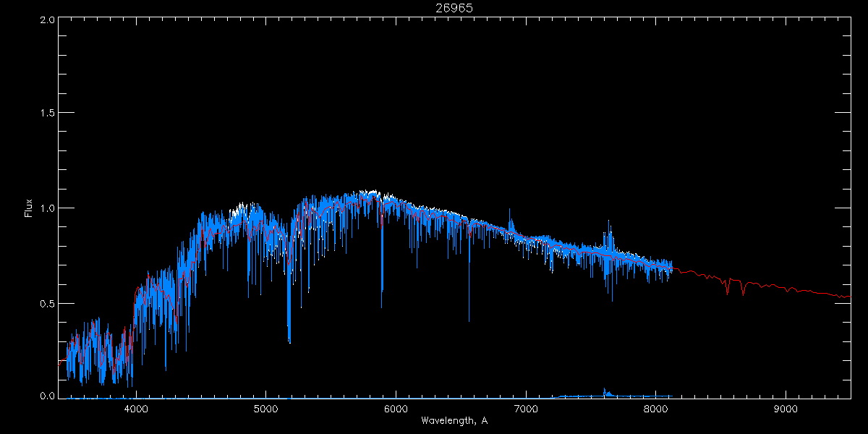
Task: Click the 0.0 flux tick label
Action: pyautogui.click(x=48, y=396)
